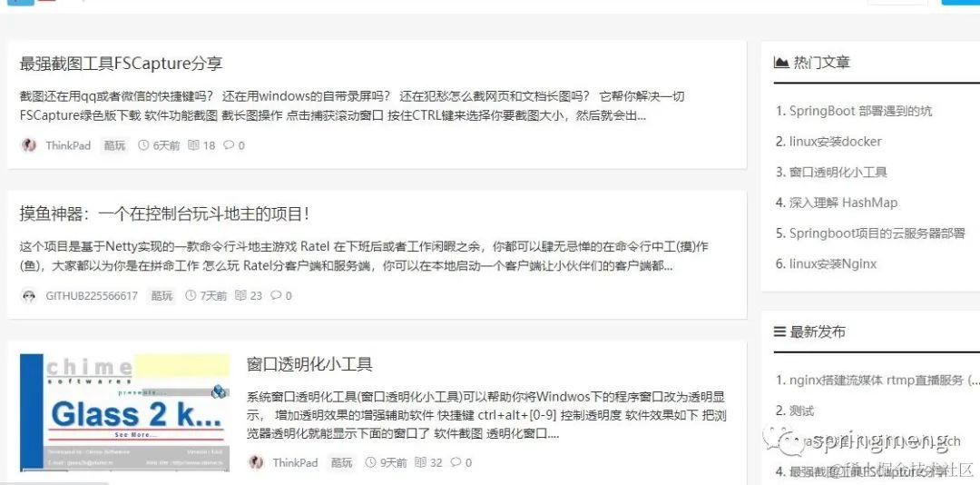
Task: Click the view count icon showing 23
Action: pos(240,295)
